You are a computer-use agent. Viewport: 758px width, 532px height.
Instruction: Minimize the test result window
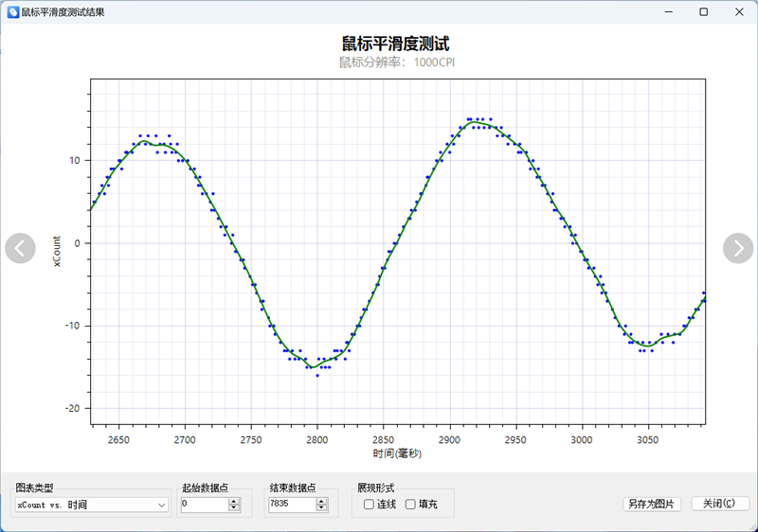point(669,12)
